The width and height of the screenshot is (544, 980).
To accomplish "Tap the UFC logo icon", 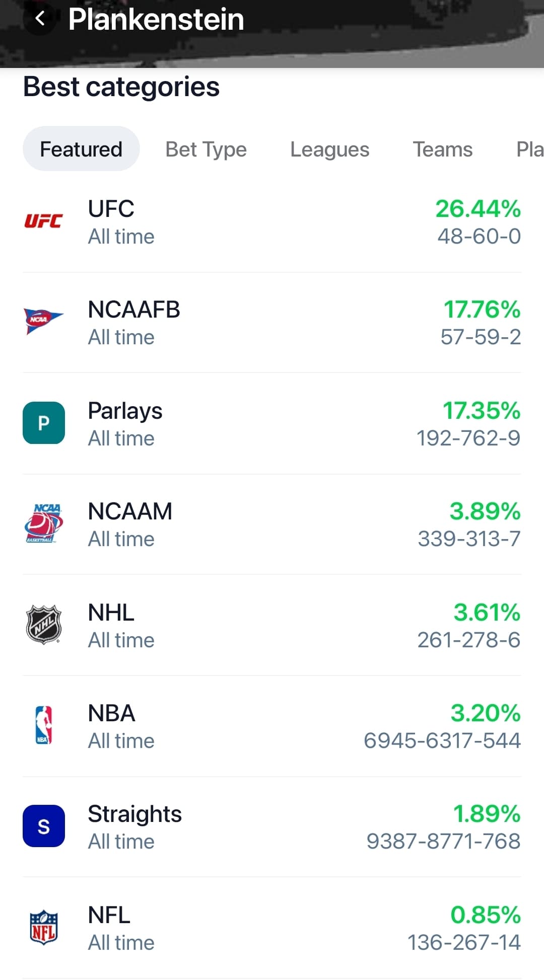I will point(43,221).
